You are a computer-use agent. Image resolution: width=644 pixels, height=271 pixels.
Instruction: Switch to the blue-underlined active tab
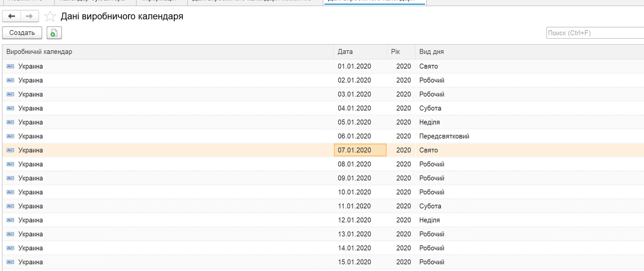(x=374, y=1)
